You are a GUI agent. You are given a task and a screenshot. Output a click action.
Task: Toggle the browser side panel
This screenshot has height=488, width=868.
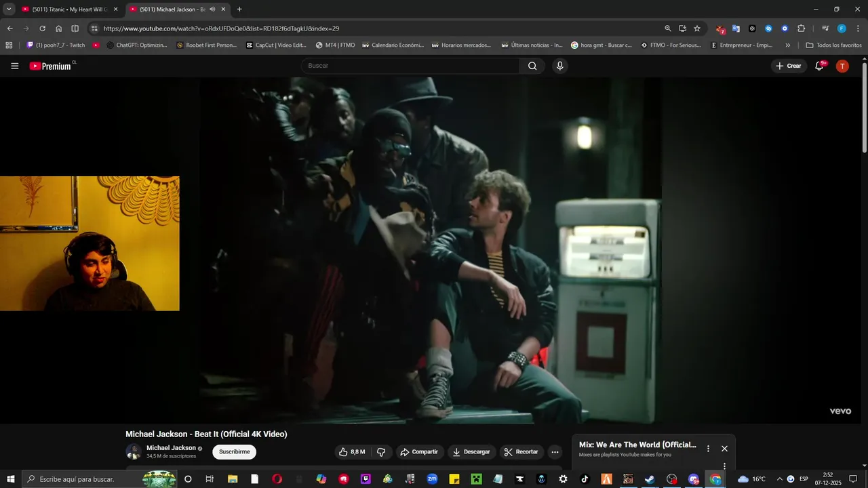click(75, 28)
